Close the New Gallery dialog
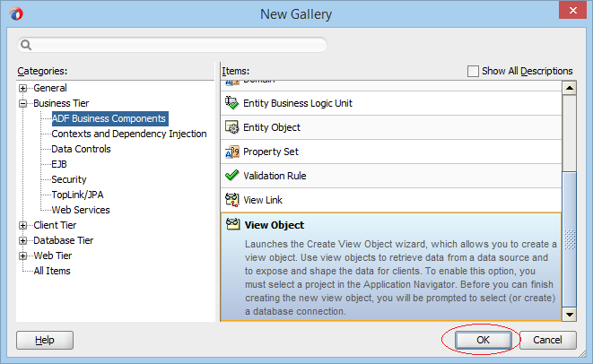 (x=572, y=10)
